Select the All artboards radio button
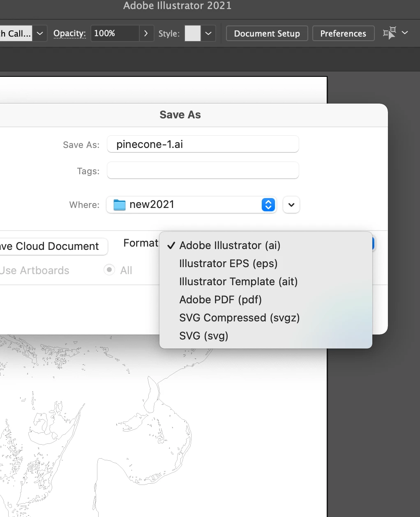Viewport: 420px width, 517px height. (109, 270)
